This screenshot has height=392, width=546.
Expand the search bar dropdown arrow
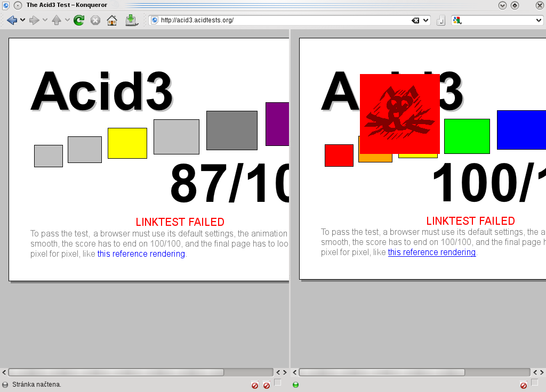coord(539,21)
